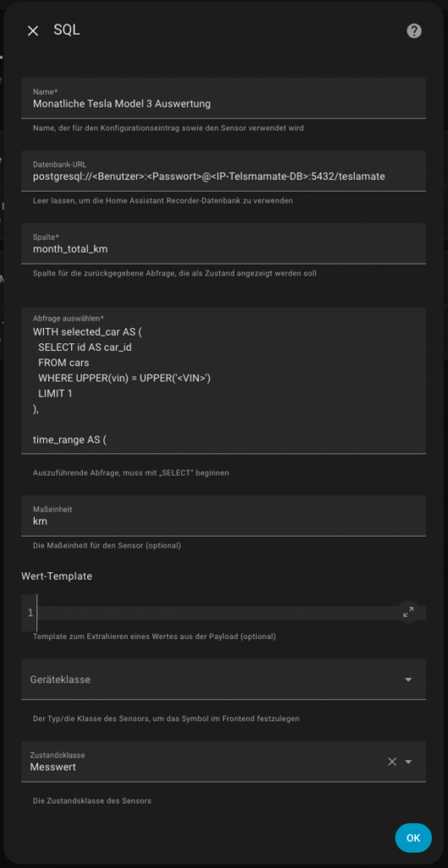Viewport: 448px width, 868px height.
Task: Place cursor on WHERE UPPER(vin) line
Action: [x=125, y=378]
